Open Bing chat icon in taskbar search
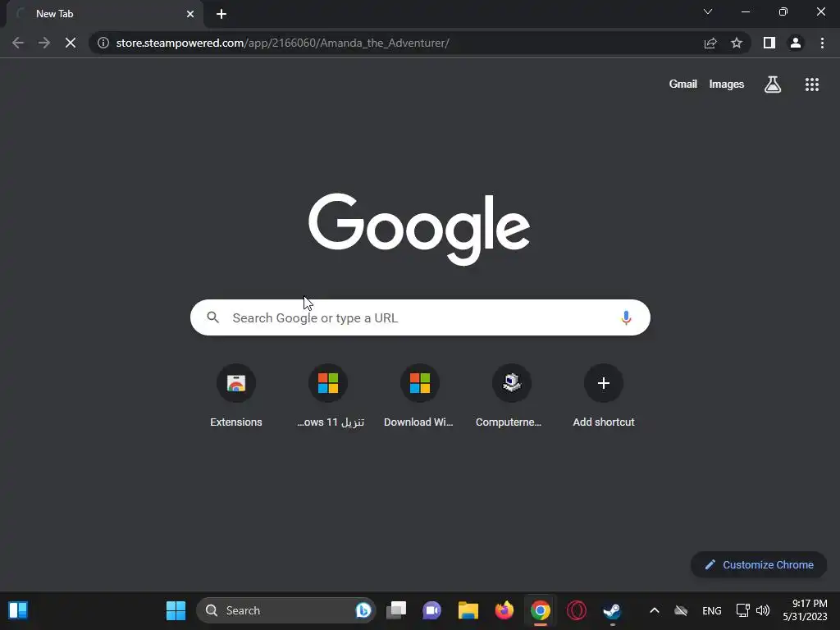The image size is (840, 630). [363, 610]
